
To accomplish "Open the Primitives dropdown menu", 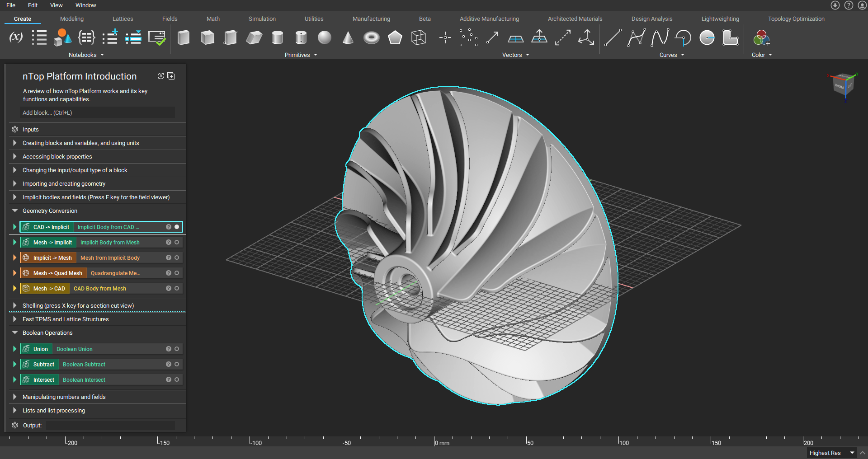I will [301, 55].
